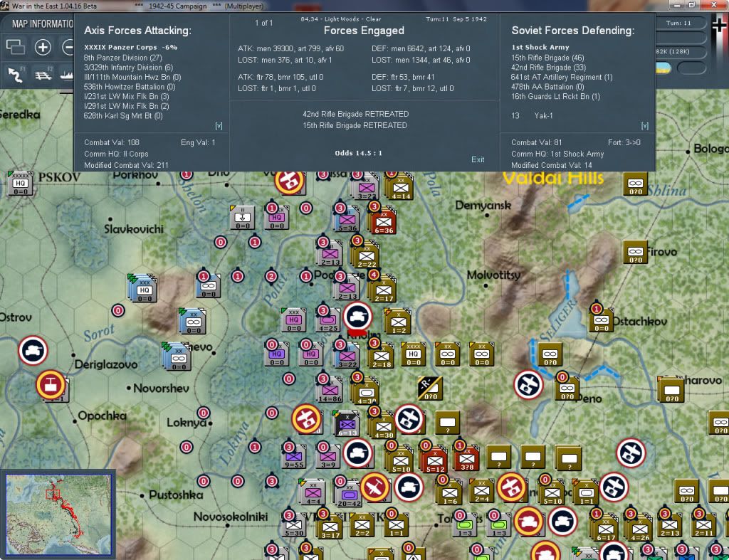Viewport: 729px width, 560px height.
Task: Click the '3/329th Infantry Division (6)' entry
Action: [128, 68]
